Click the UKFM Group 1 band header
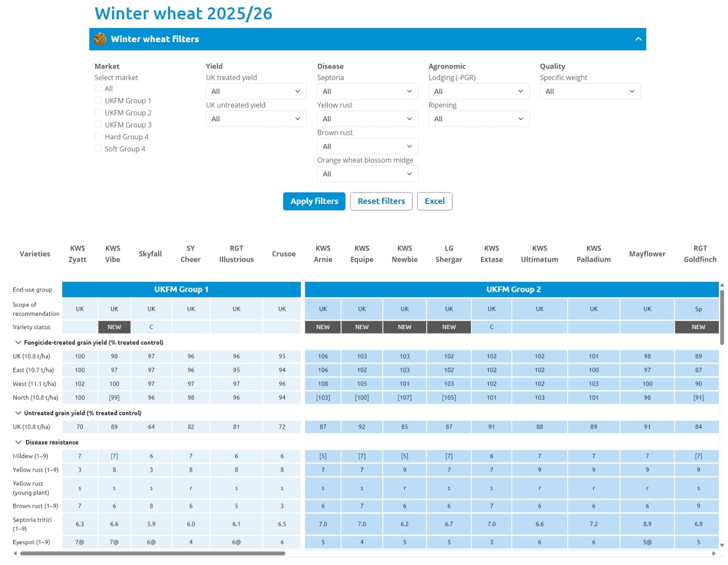The width and height of the screenshot is (728, 565). point(181,290)
